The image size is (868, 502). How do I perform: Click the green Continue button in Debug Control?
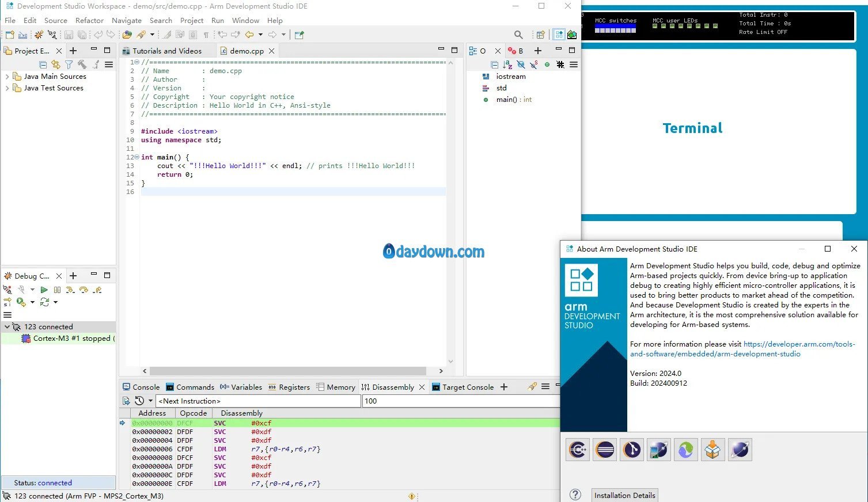tap(44, 290)
